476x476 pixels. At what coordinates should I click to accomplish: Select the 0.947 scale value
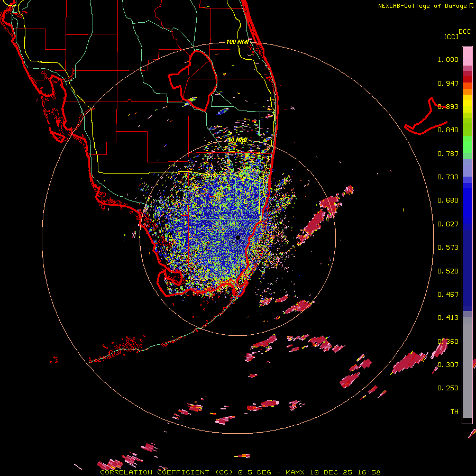(x=448, y=83)
